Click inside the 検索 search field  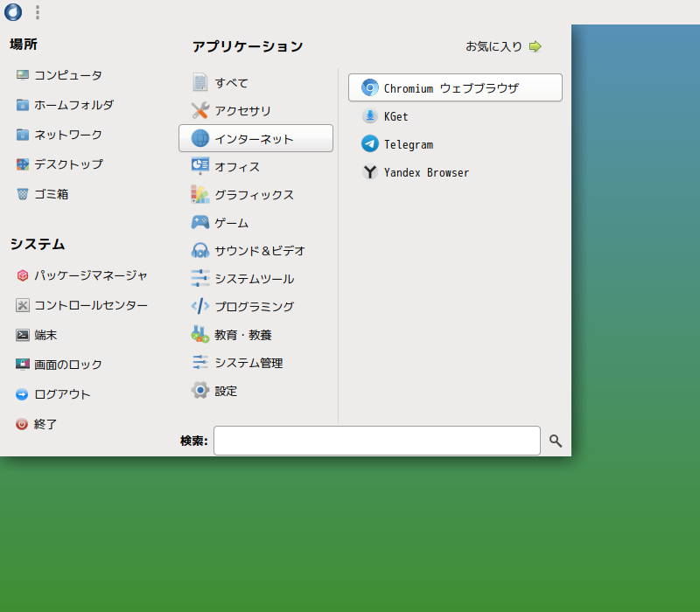click(x=377, y=441)
